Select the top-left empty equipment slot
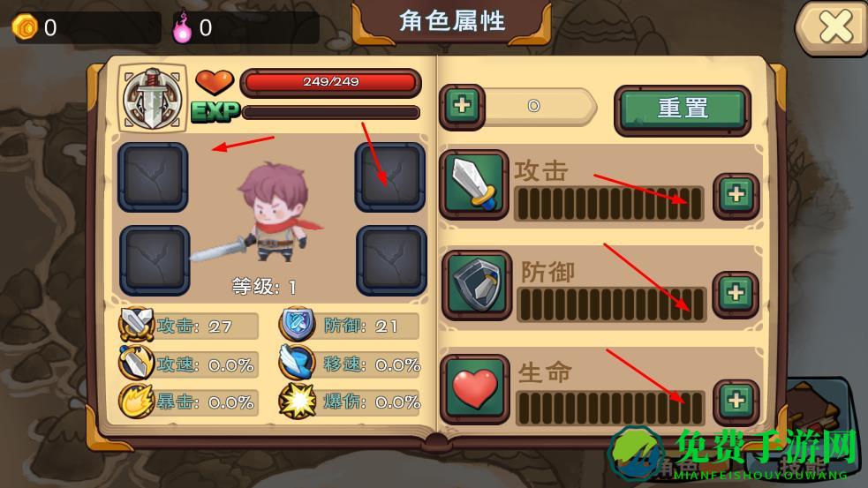This screenshot has height=488, width=868. [153, 177]
